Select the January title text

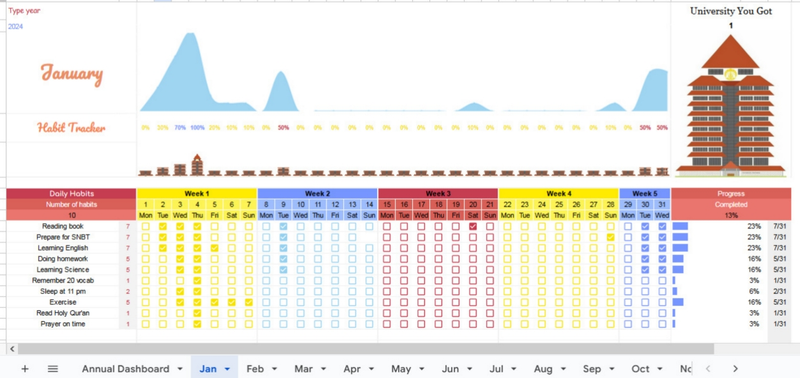click(71, 73)
